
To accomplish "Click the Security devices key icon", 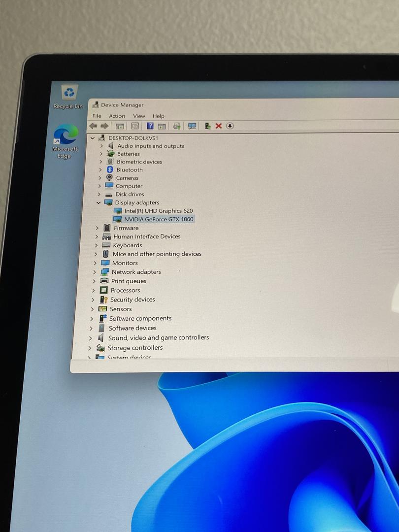I will pyautogui.click(x=103, y=299).
